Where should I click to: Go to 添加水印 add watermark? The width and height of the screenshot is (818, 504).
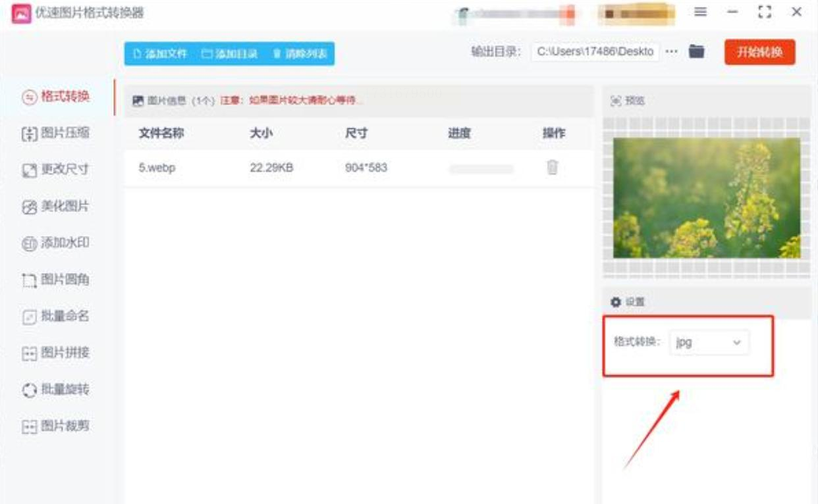[x=57, y=243]
